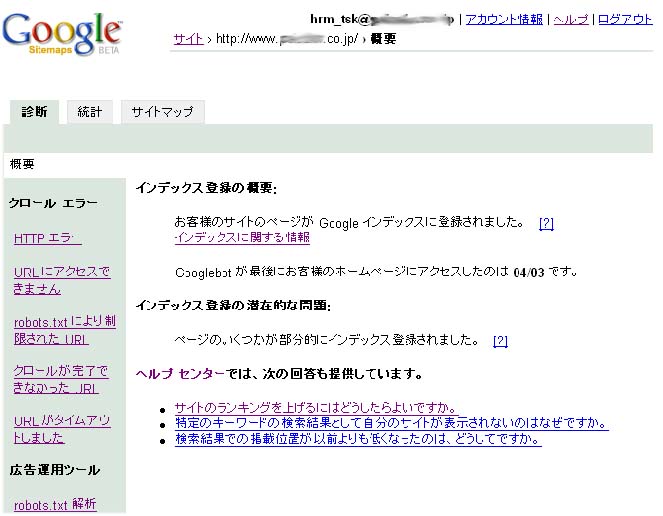Open the ヘルプ センター link

[180, 374]
